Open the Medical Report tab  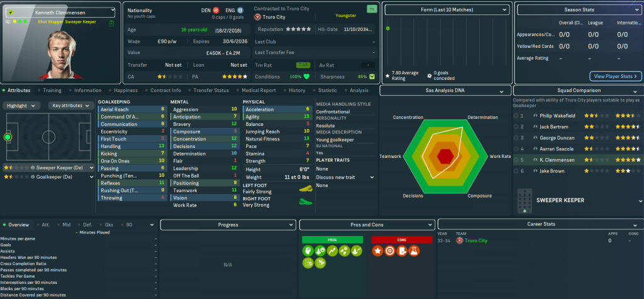tap(258, 90)
